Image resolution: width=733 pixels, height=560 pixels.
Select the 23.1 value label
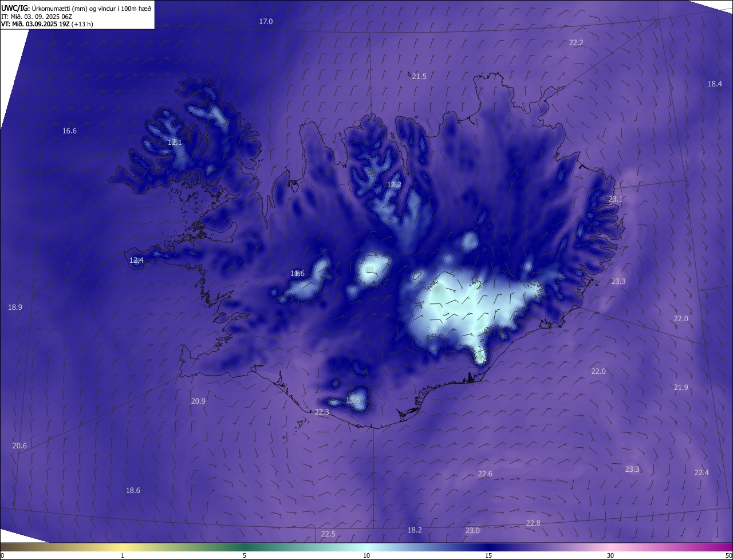pyautogui.click(x=616, y=199)
